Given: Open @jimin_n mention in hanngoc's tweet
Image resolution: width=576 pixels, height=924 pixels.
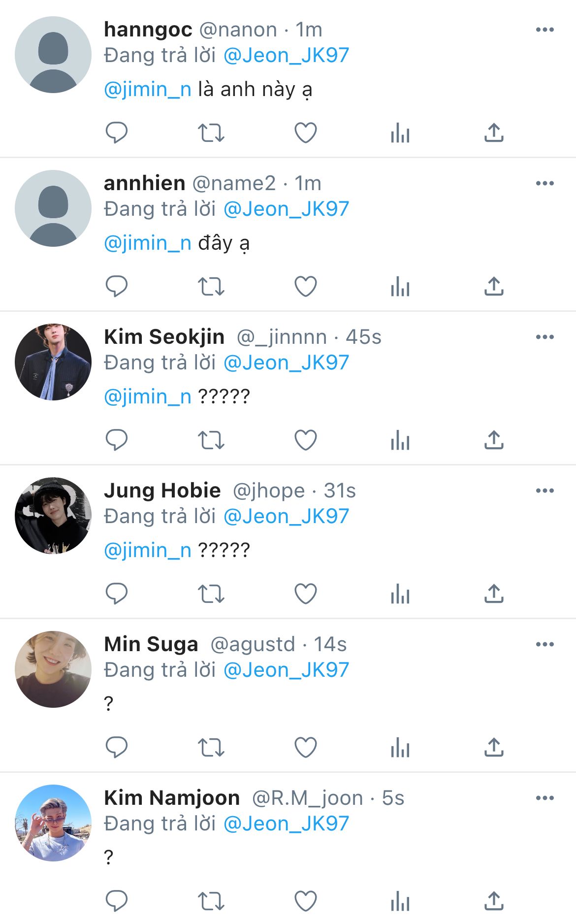Looking at the screenshot, I should (x=148, y=89).
